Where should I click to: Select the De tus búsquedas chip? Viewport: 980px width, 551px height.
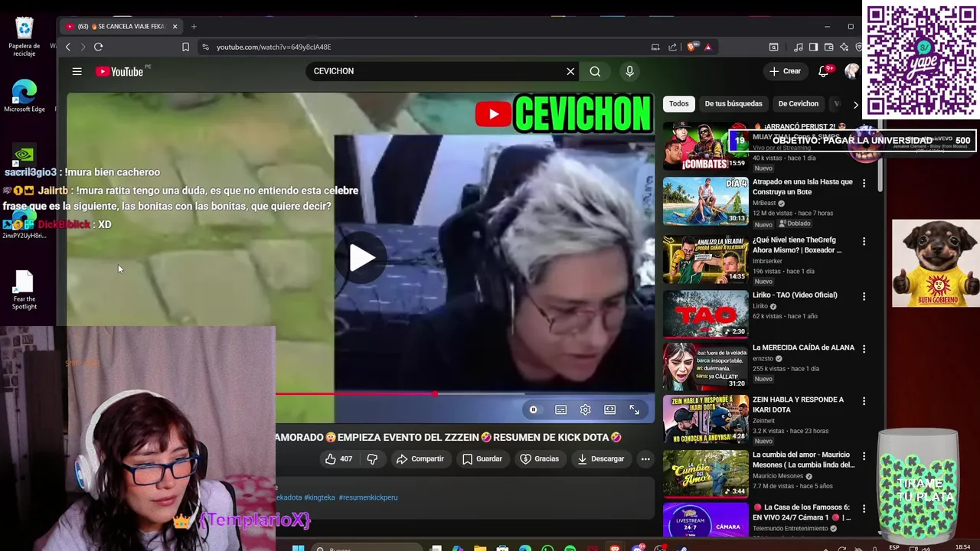coord(733,104)
